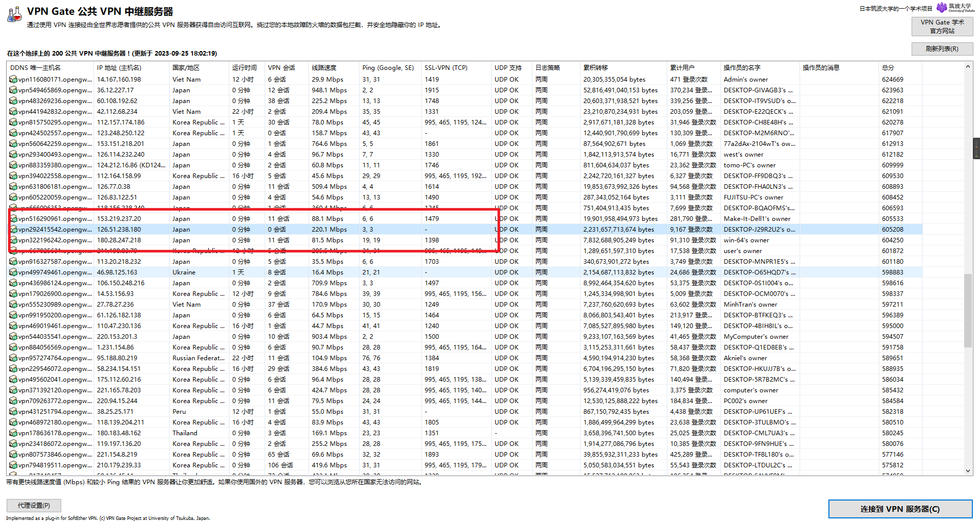Sort by 累计用户 column header
This screenshot has width=980, height=524.
point(694,68)
